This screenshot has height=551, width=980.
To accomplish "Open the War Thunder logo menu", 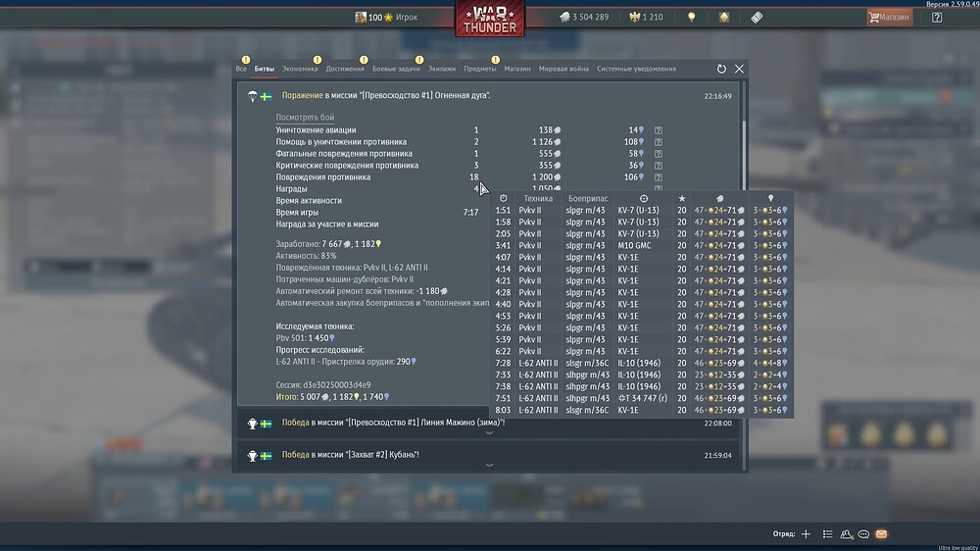I will coord(490,18).
